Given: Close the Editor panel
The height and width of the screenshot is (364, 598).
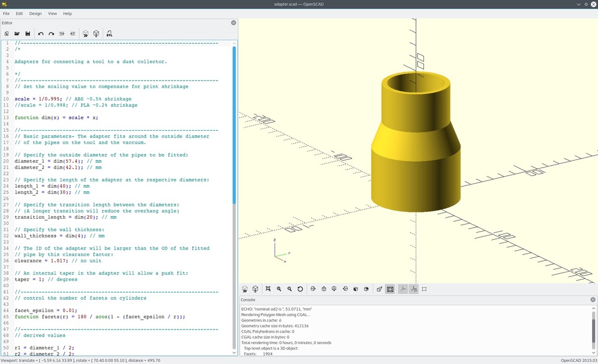Looking at the screenshot, I should tap(234, 23).
